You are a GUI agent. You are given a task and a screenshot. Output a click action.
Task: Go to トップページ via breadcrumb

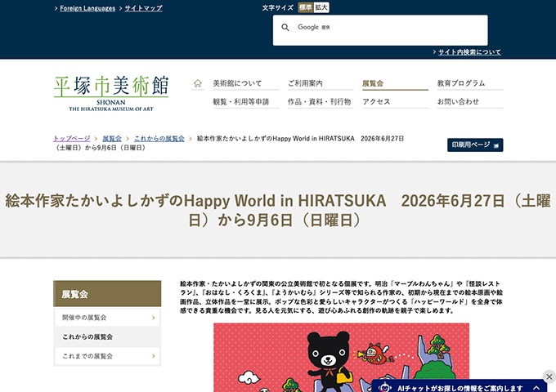point(72,139)
